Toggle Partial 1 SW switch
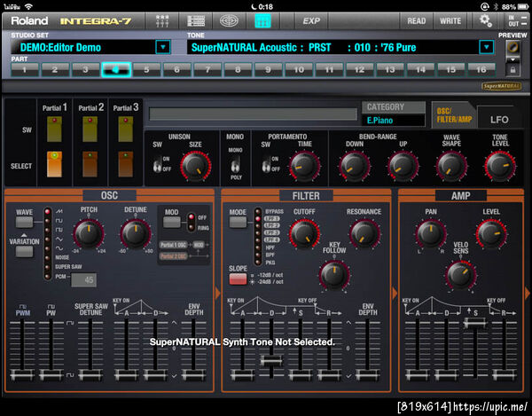532x416 pixels. [x=54, y=129]
